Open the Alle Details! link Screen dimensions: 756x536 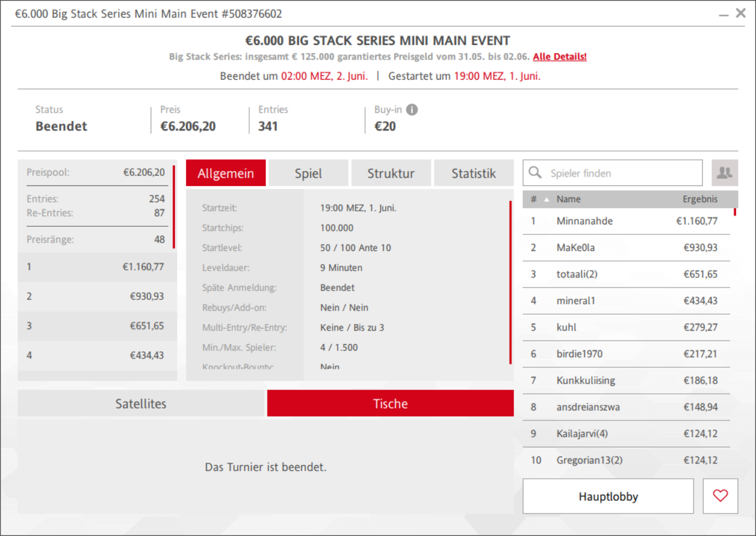(560, 57)
